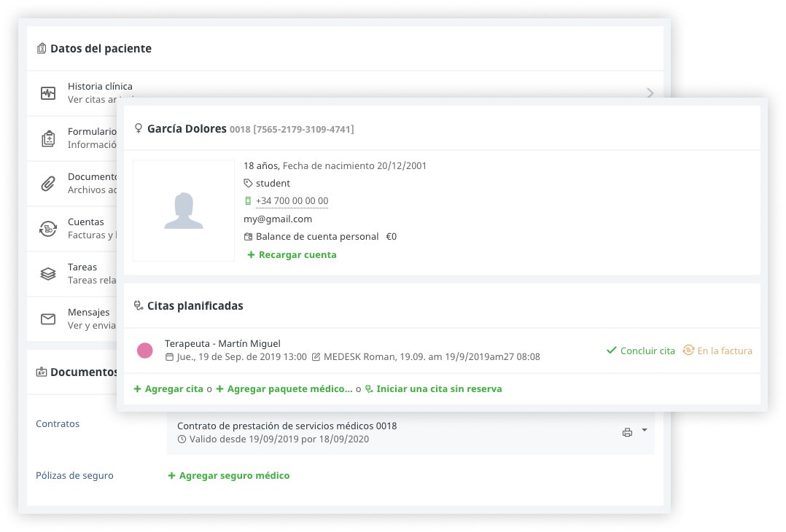Click the green mobile phone icon

[x=248, y=201]
